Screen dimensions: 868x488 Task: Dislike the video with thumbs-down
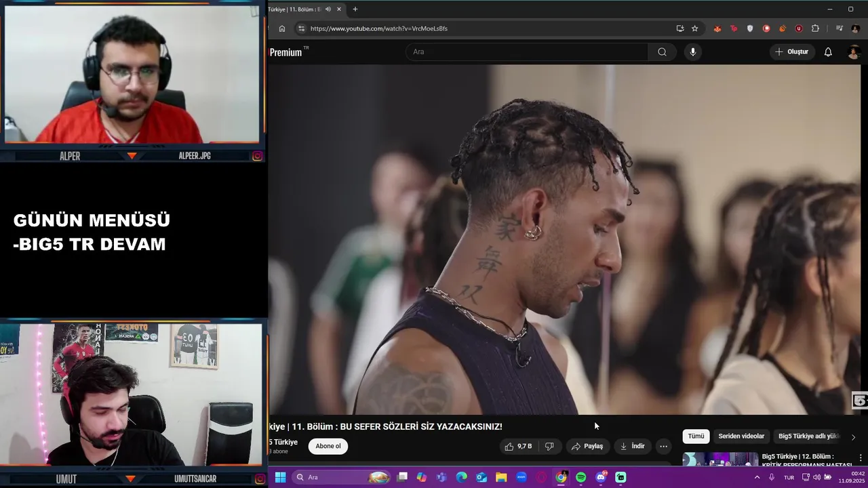point(549,446)
